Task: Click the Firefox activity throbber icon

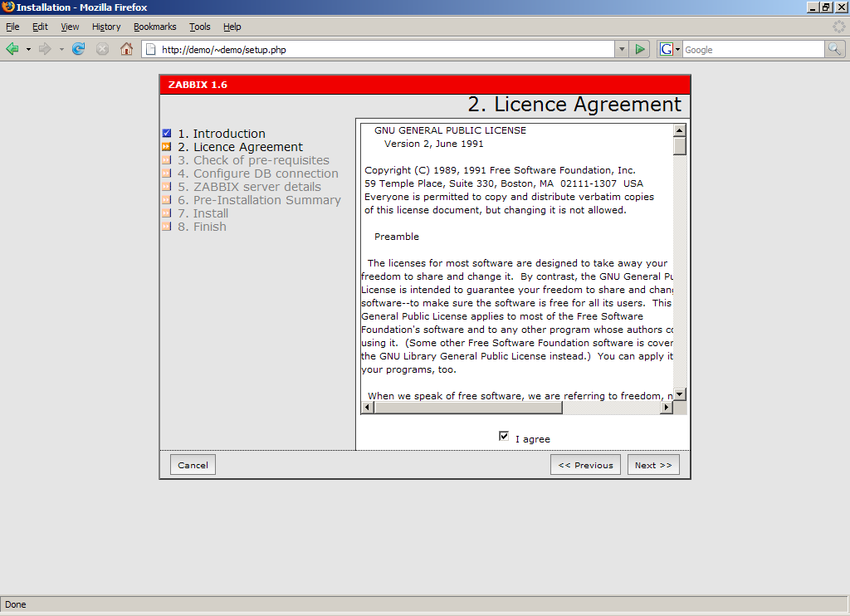Action: coord(838,27)
